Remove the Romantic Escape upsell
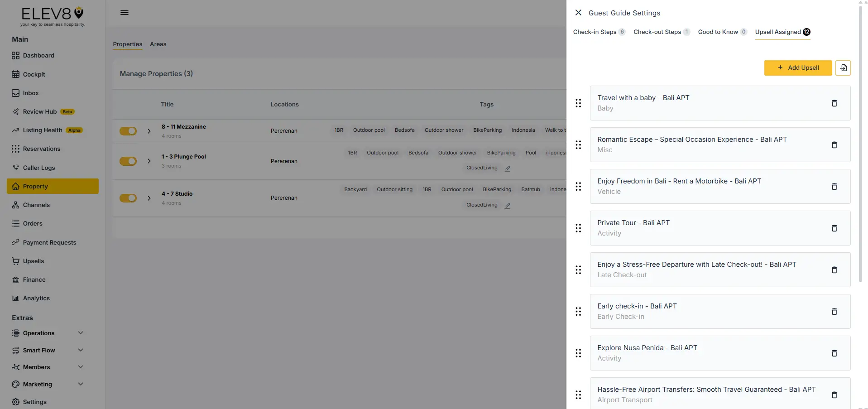 coord(834,145)
